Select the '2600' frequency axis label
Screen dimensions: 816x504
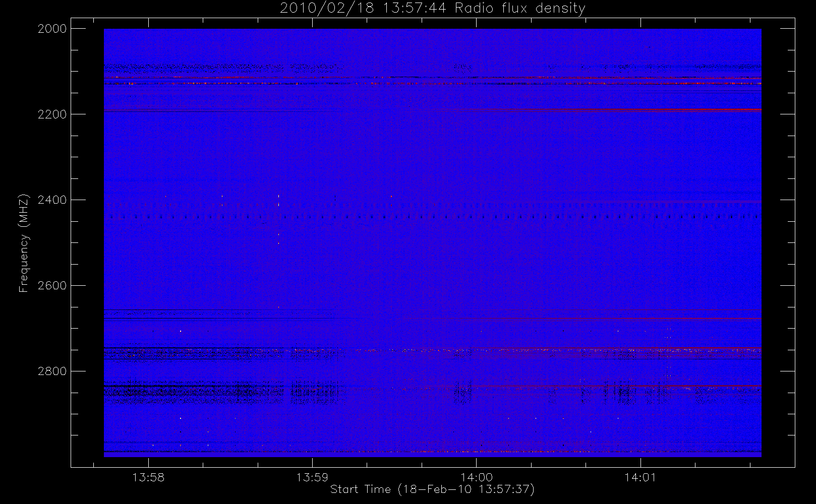pyautogui.click(x=52, y=286)
